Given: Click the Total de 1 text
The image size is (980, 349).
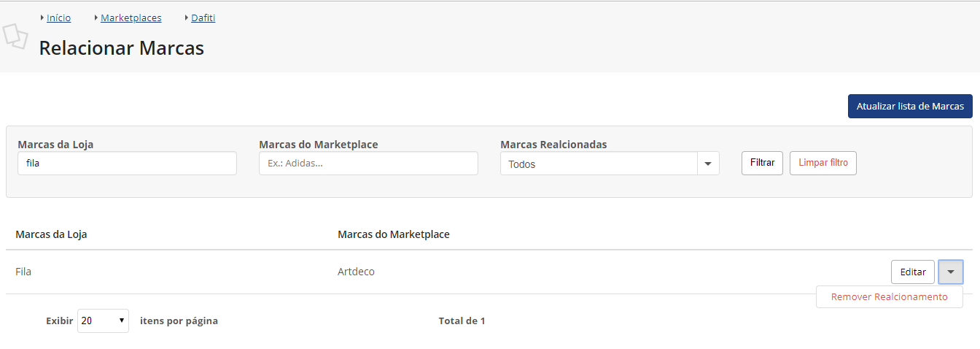Looking at the screenshot, I should coord(462,321).
